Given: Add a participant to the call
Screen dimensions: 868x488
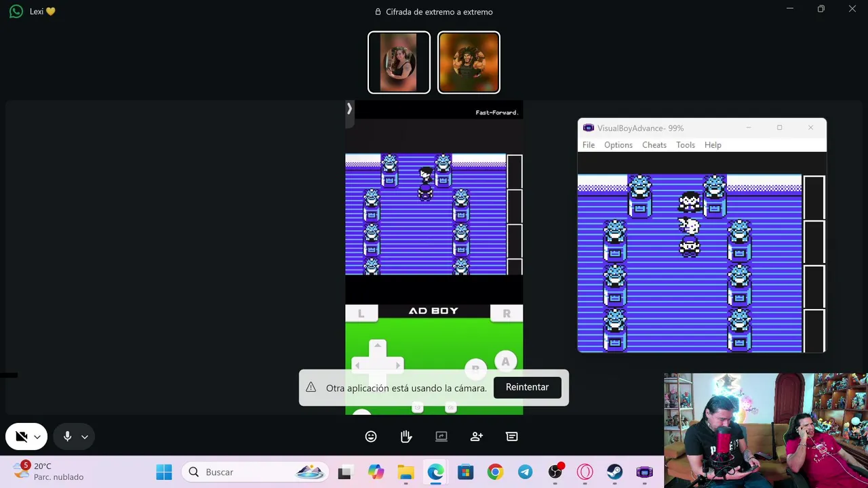Looking at the screenshot, I should pos(477,436).
